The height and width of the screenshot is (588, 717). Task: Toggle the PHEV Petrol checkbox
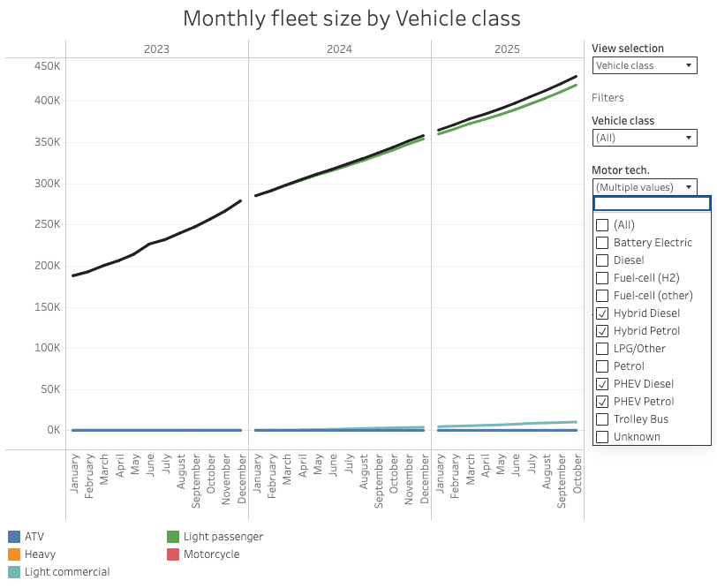602,402
